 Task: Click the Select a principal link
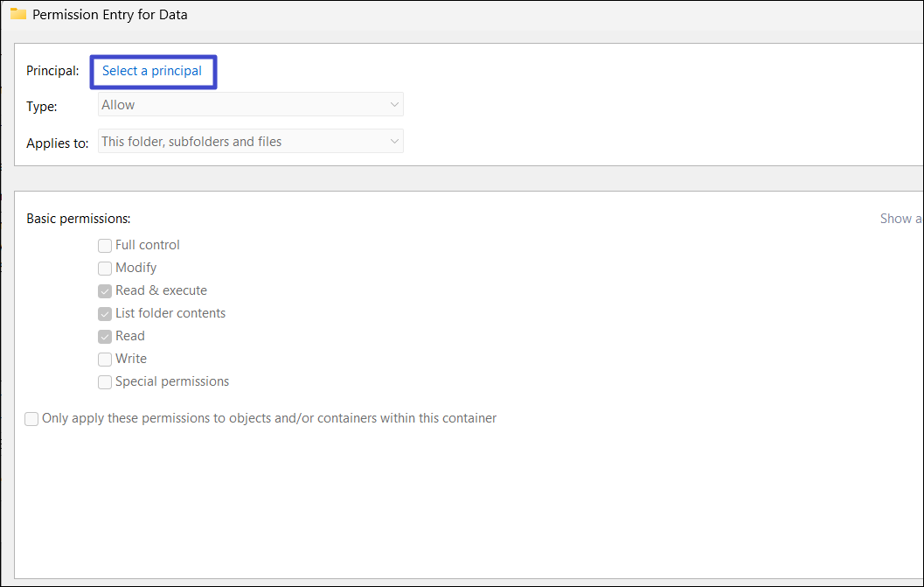click(152, 71)
